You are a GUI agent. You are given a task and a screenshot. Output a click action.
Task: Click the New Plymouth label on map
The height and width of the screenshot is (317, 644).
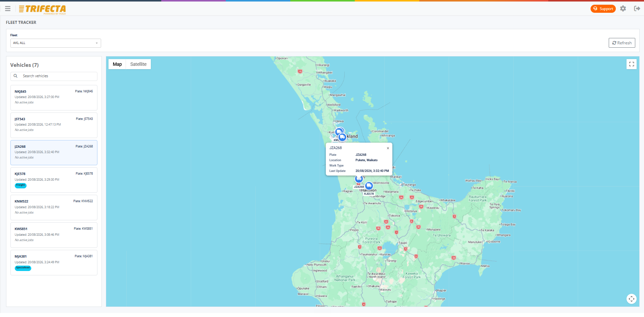pos(317,265)
